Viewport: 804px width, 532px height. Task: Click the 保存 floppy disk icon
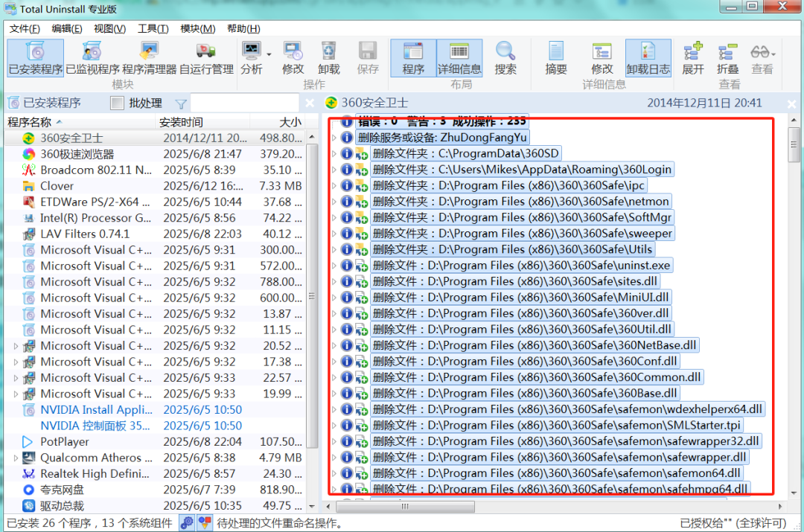[x=368, y=58]
